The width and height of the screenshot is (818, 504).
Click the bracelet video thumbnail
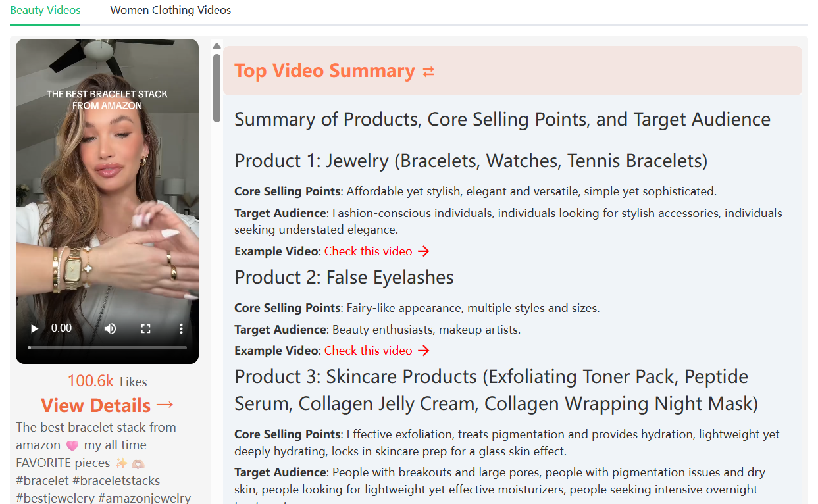coord(107,184)
